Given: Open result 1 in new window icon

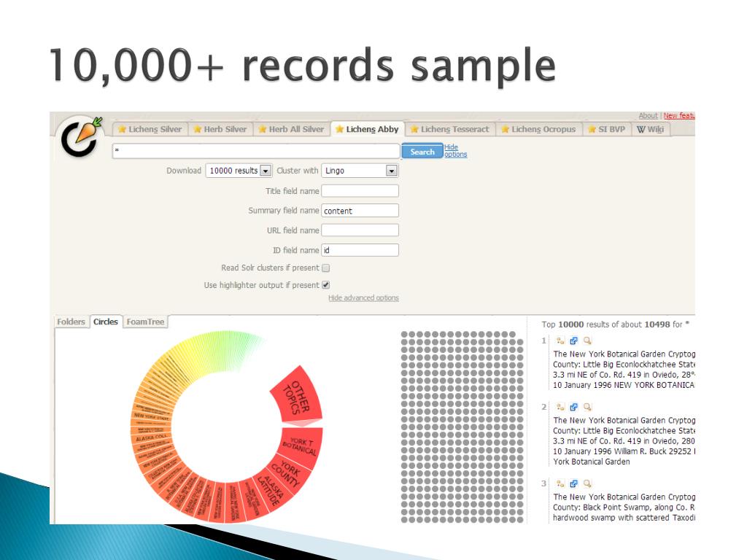Looking at the screenshot, I should tap(573, 341).
